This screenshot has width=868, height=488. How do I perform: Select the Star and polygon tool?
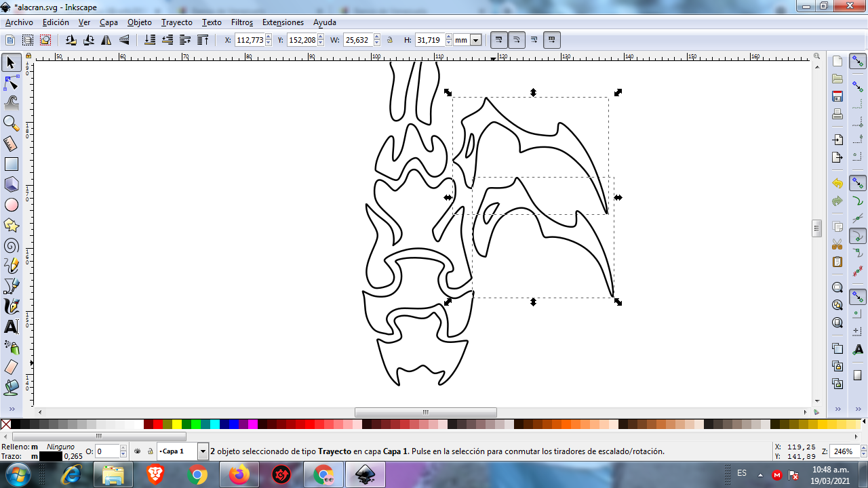[11, 225]
